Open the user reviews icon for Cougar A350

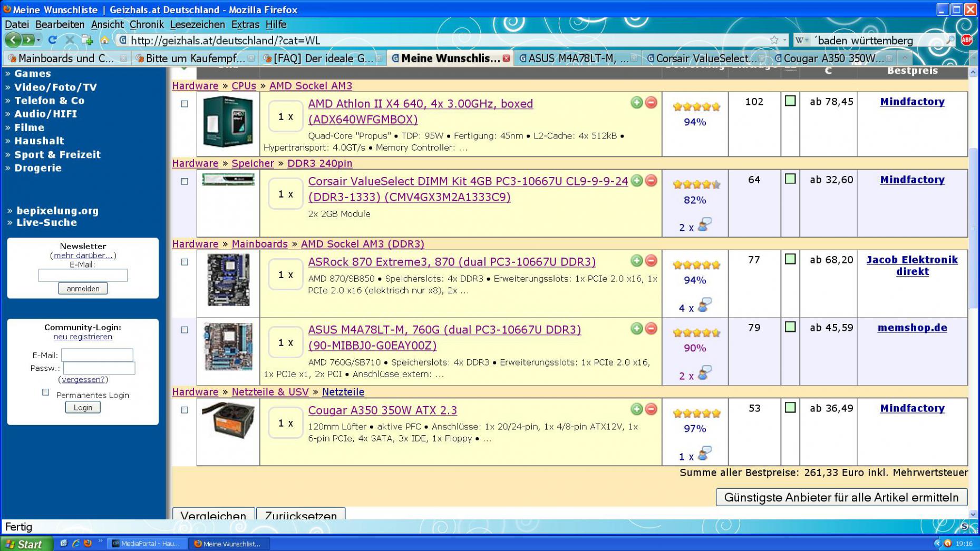[704, 454]
